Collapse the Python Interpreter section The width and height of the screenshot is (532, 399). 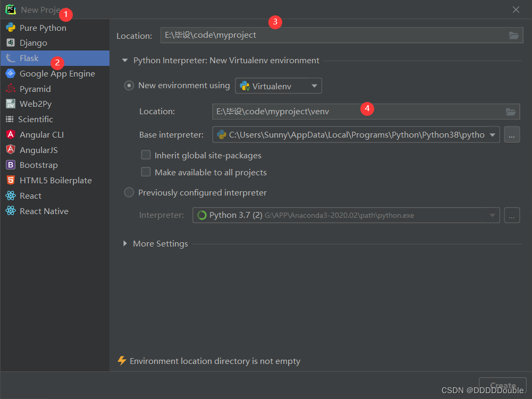[125, 61]
